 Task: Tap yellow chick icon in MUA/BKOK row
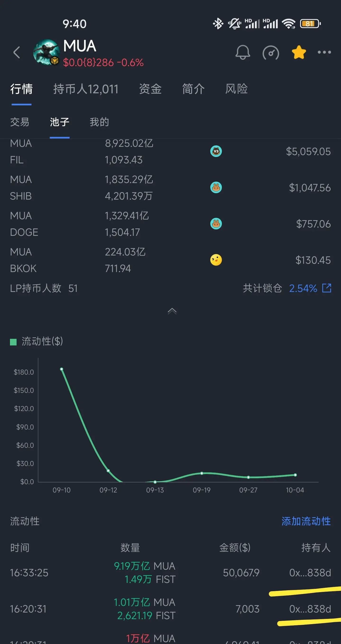(216, 260)
